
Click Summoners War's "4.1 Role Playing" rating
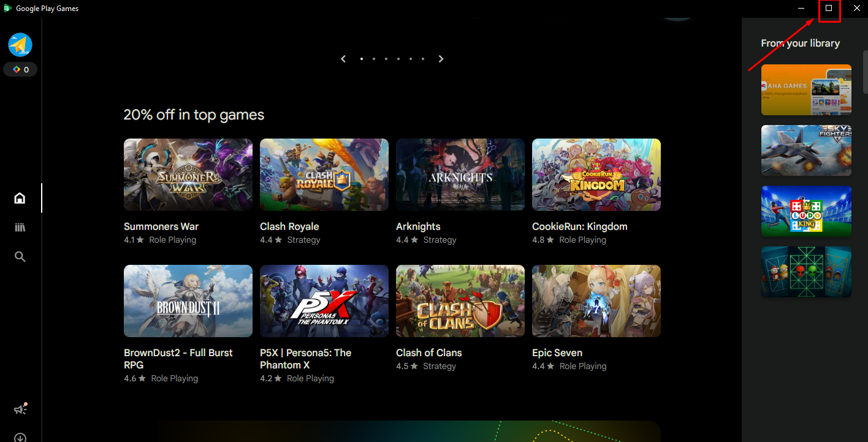[x=160, y=240]
